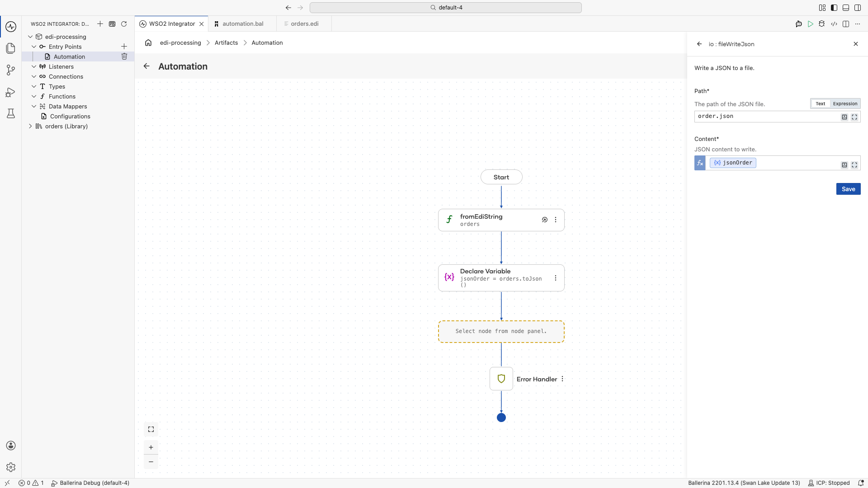Screen dimensions: 868x488
Task: Expand the Listeners section
Action: pyautogui.click(x=34, y=66)
